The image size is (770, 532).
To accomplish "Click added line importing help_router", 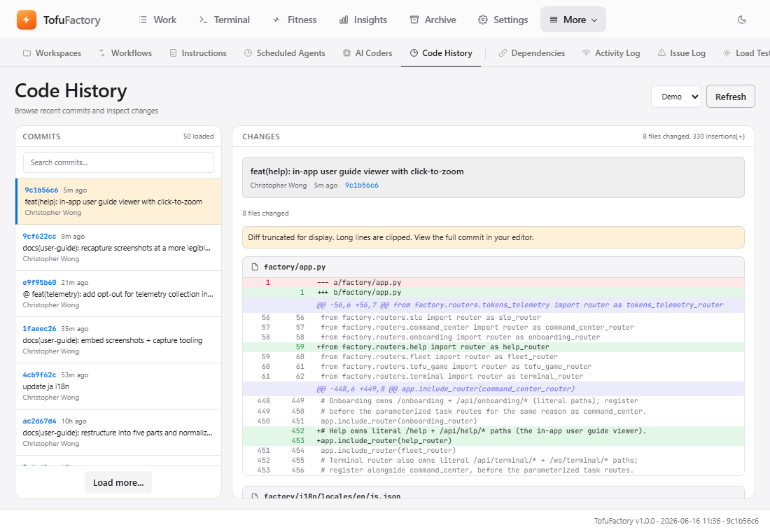I will [x=493, y=346].
